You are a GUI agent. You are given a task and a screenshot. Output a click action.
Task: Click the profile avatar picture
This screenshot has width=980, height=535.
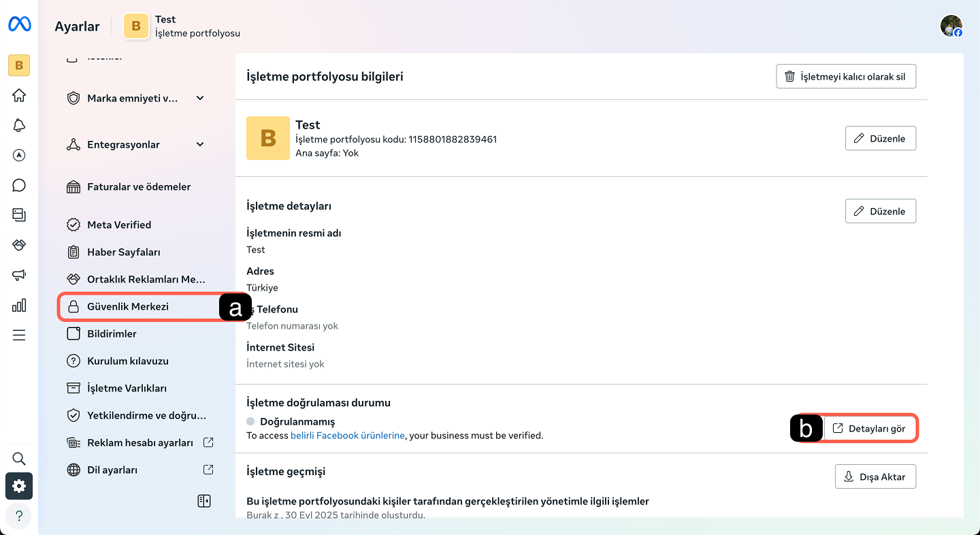click(951, 26)
